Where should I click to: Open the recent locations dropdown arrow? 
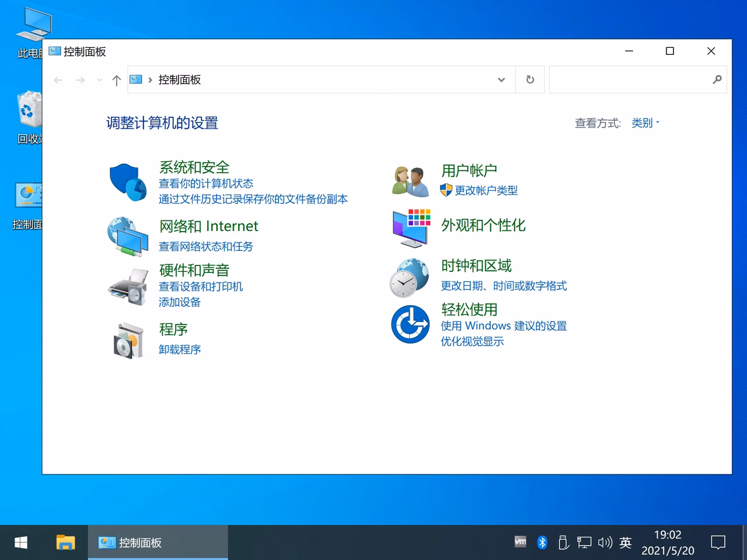coord(99,80)
